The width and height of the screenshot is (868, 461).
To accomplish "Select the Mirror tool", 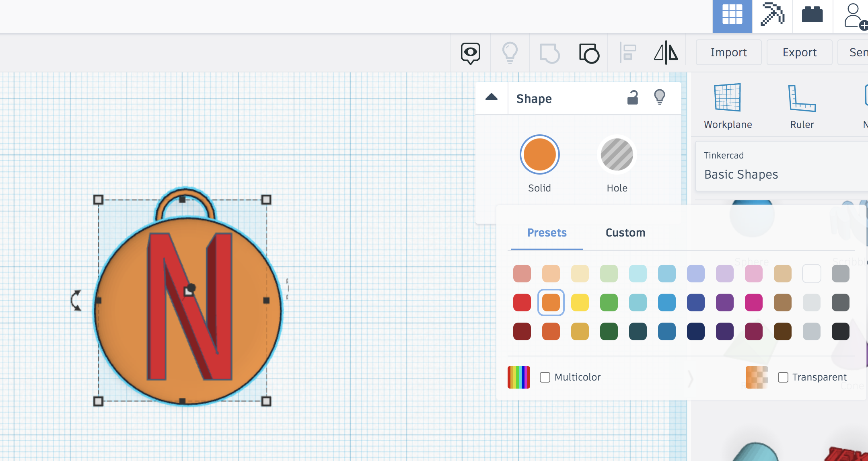I will tap(665, 52).
